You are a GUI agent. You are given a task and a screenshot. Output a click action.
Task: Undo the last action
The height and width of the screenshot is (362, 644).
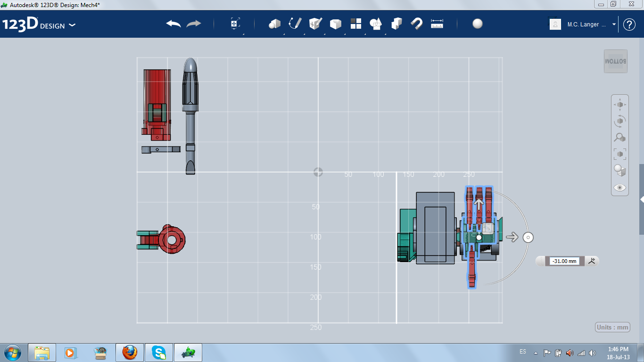pyautogui.click(x=173, y=24)
